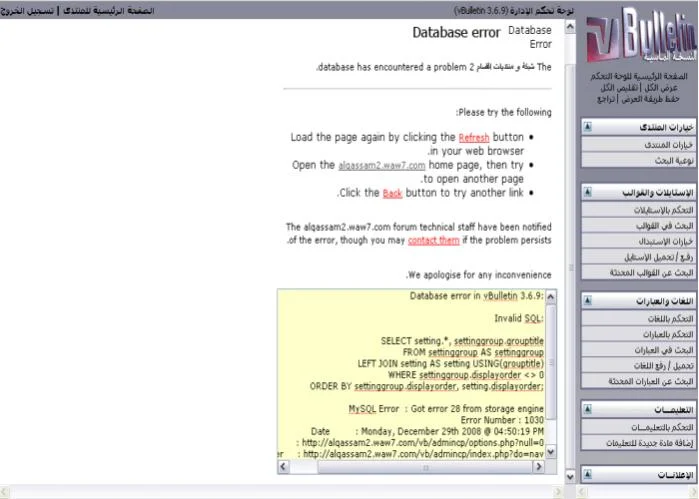Image resolution: width=699 pixels, height=499 pixels.
Task: Collapse the التعليمات section arrow
Action: click(x=587, y=410)
